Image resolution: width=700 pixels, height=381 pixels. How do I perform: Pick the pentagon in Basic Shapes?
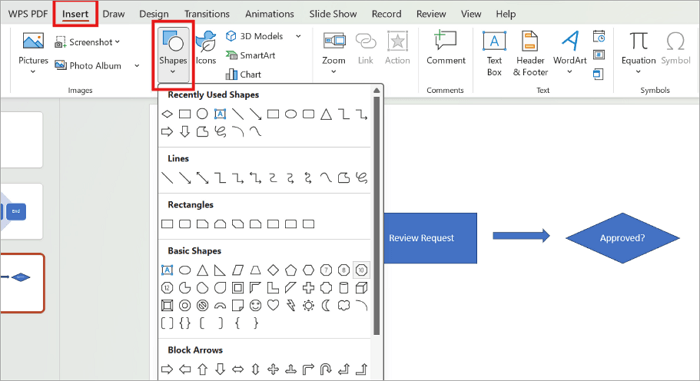tap(291, 270)
